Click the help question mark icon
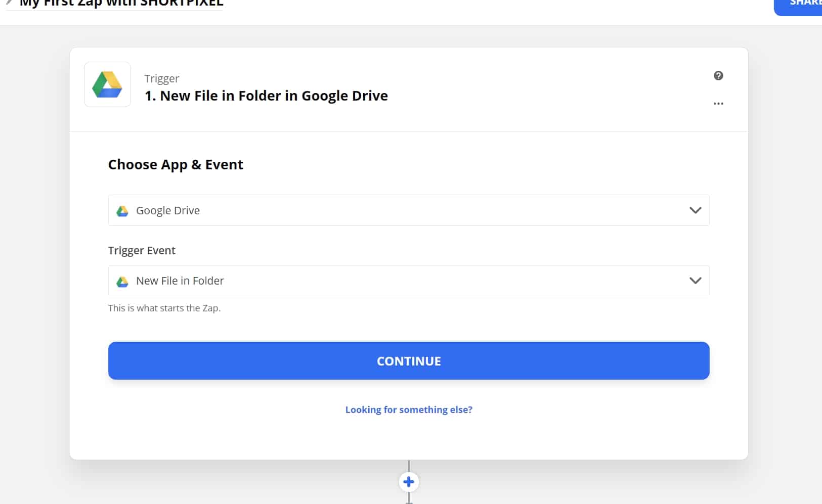This screenshot has height=504, width=822. pyautogui.click(x=718, y=76)
